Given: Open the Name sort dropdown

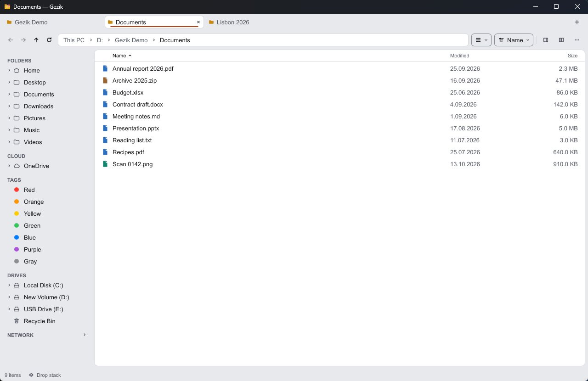Looking at the screenshot, I should point(514,40).
